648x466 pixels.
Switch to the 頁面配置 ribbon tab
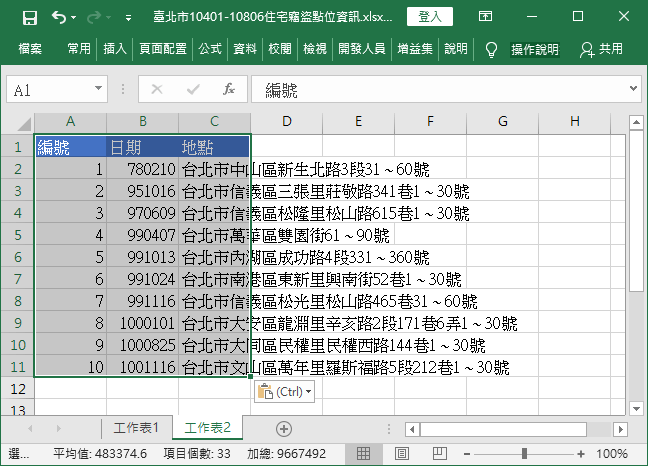tap(163, 49)
